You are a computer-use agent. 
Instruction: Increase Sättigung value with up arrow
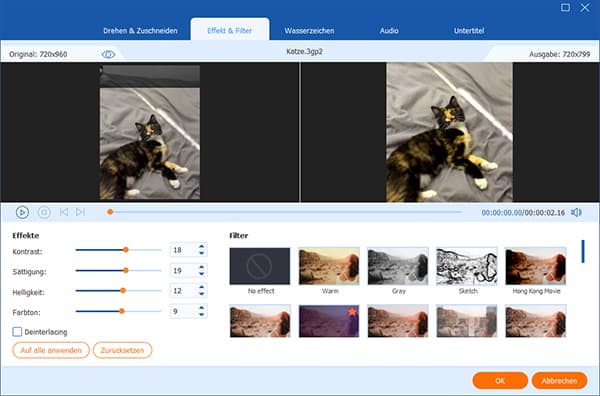[202, 267]
